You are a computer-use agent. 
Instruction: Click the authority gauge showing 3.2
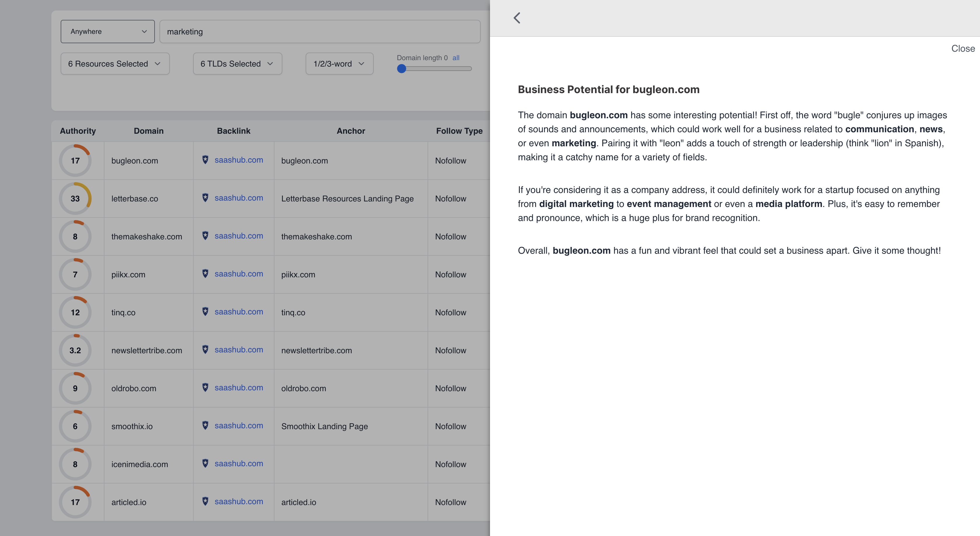pos(75,350)
